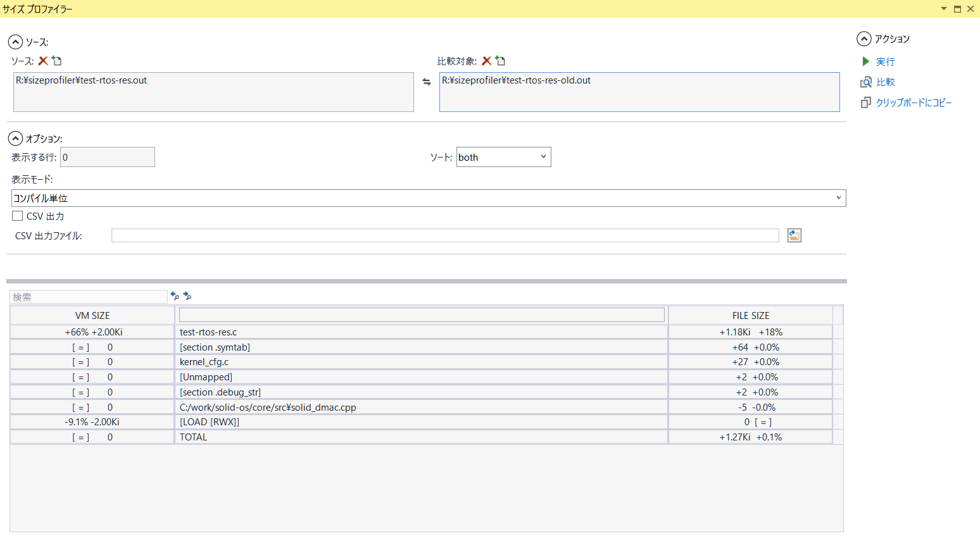Sort by VM SIZE column header
The image size is (980, 536).
[92, 315]
